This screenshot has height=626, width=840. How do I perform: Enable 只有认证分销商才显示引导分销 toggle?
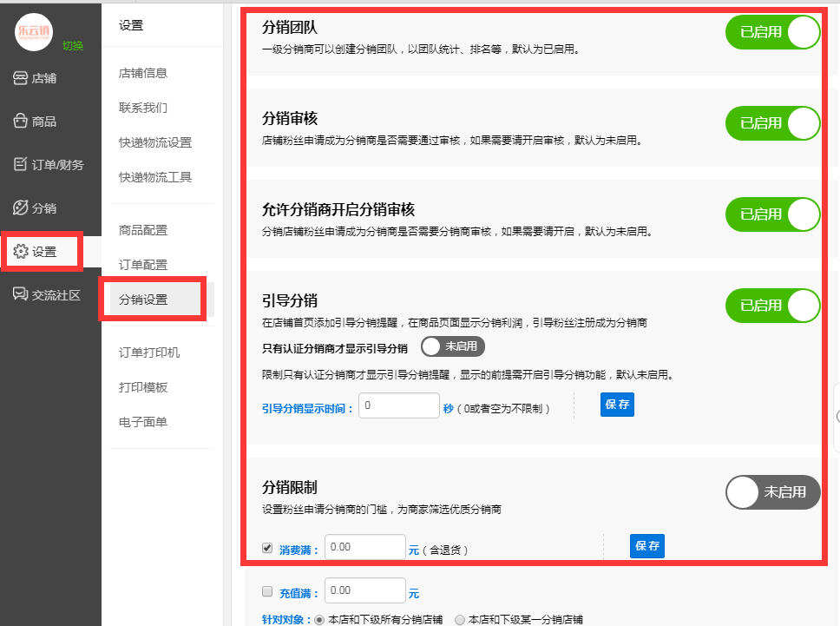(x=452, y=346)
